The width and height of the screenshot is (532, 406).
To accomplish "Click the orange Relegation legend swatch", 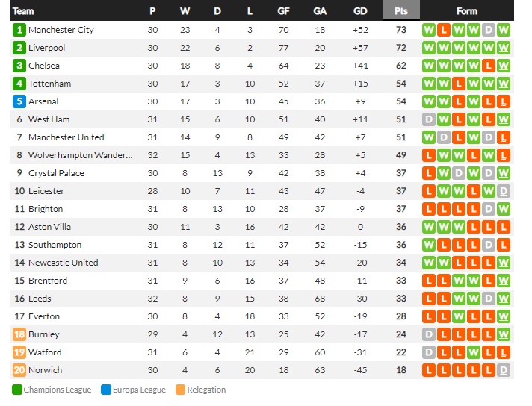I will click(181, 390).
